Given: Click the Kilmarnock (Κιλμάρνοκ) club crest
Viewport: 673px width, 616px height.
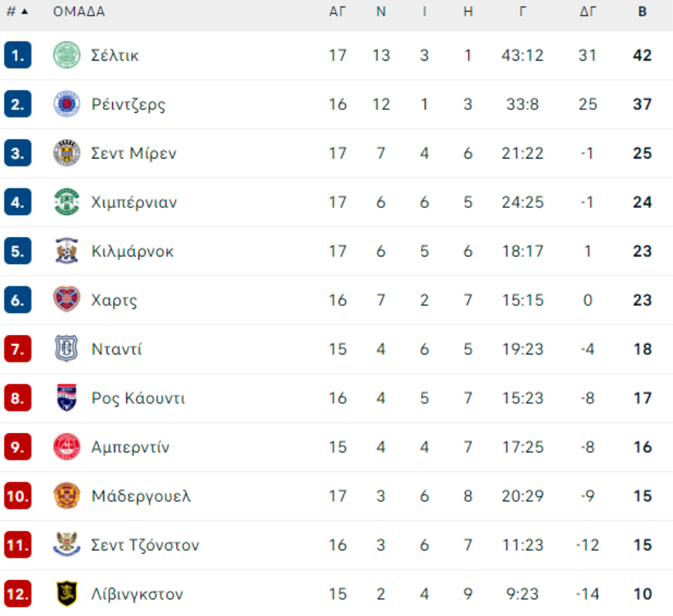Looking at the screenshot, I should pos(67,251).
